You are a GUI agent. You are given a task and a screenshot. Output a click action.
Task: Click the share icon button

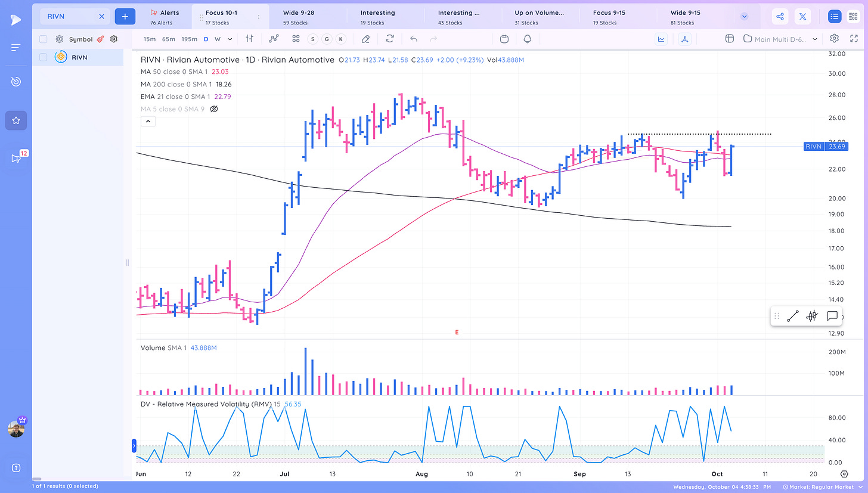780,17
